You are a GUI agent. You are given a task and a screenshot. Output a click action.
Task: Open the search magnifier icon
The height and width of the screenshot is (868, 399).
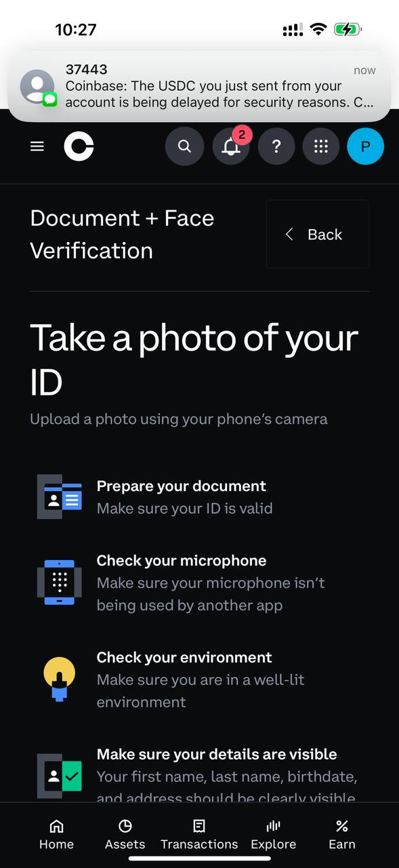click(184, 146)
